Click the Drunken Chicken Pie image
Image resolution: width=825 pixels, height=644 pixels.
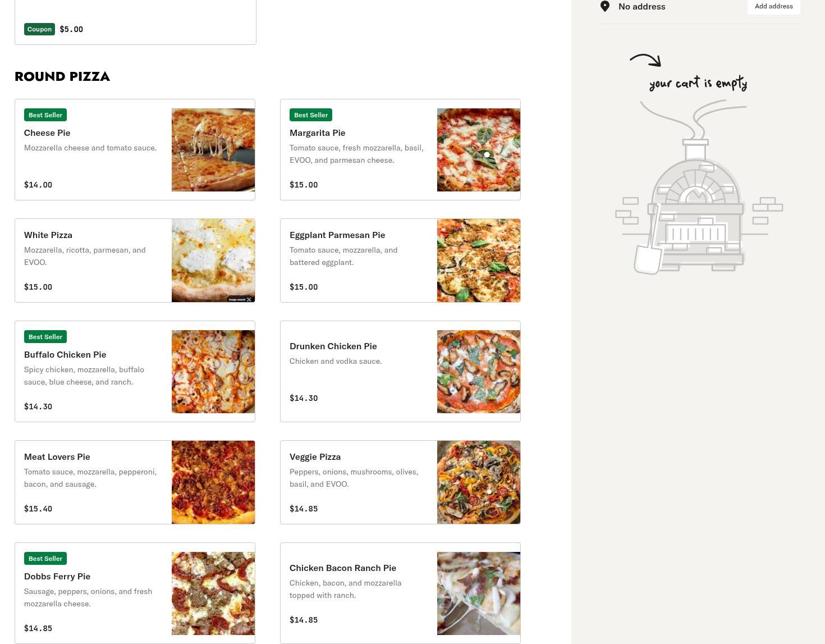coord(478,372)
